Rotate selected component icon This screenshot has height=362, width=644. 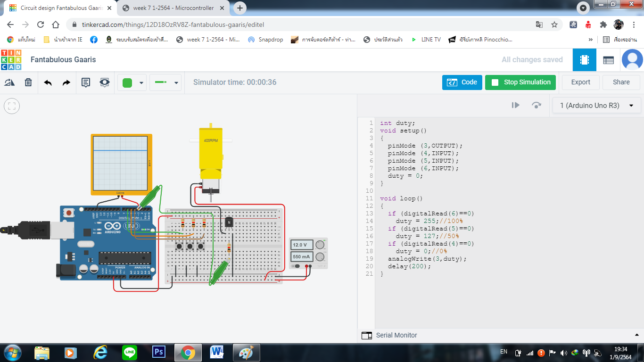coord(10,82)
